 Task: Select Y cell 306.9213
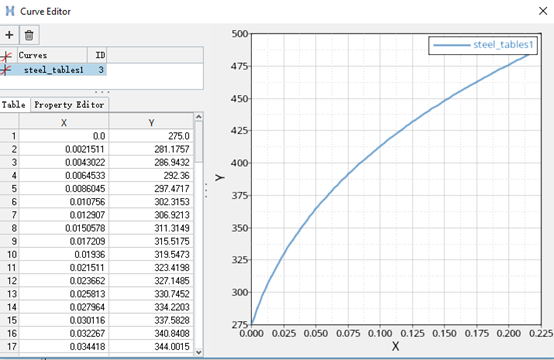[x=151, y=215]
